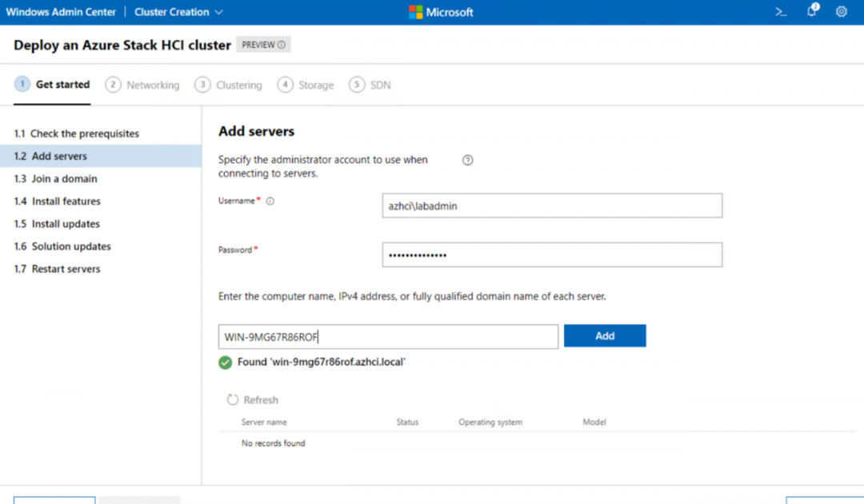Select the SDN step tab

click(x=370, y=85)
